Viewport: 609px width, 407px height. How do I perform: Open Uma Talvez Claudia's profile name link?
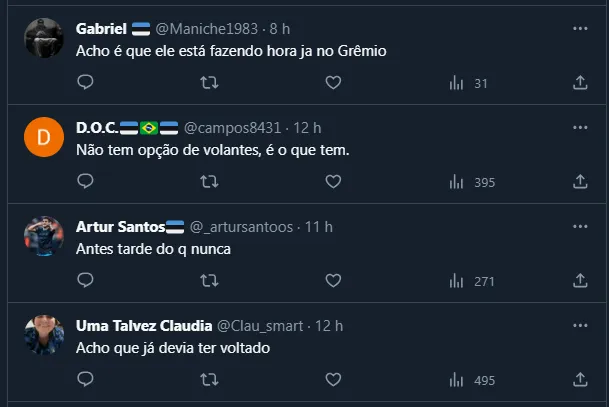(144, 325)
